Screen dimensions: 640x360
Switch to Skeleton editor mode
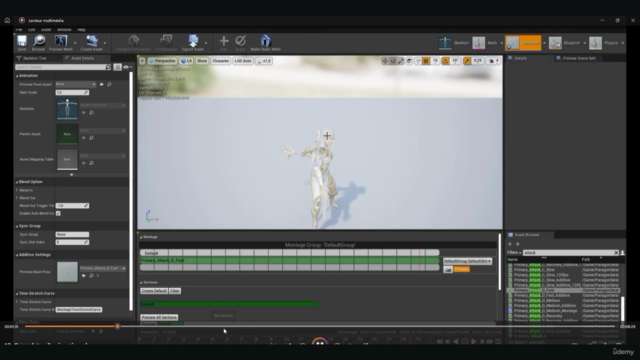point(454,43)
